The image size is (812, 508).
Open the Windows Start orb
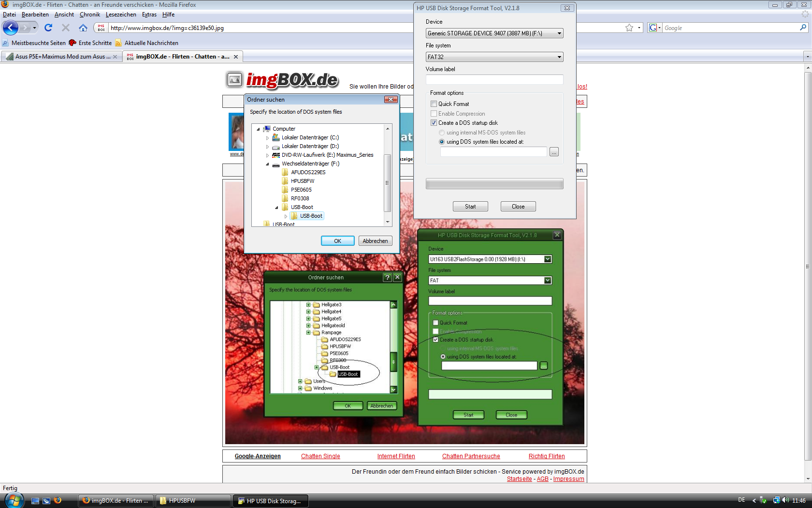pos(14,500)
